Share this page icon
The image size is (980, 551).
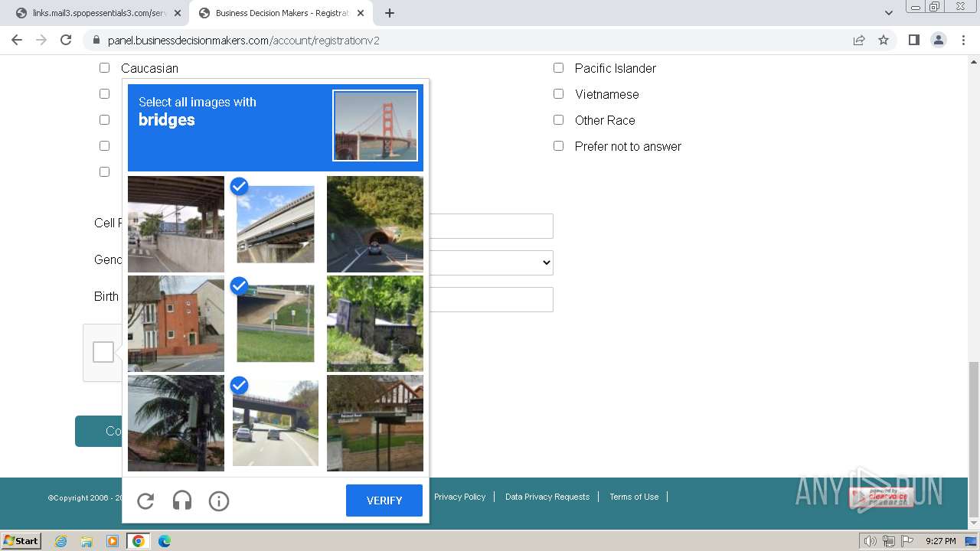[x=859, y=40]
